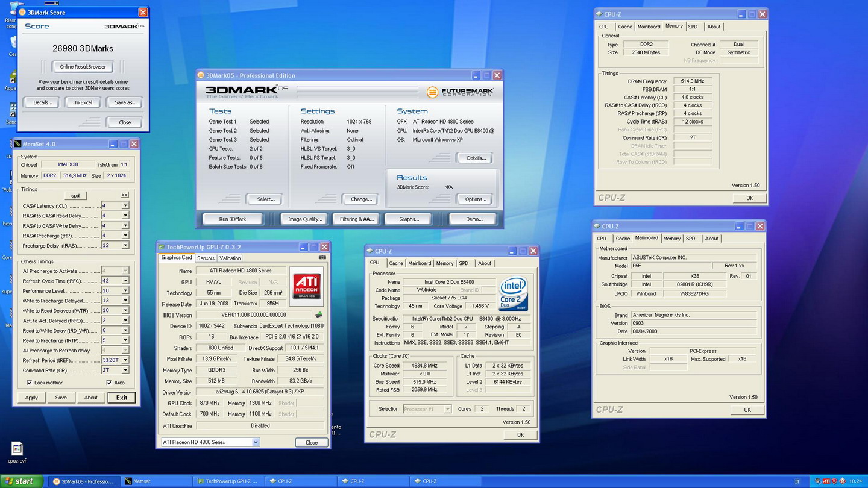Open the Performance Level dropdown
Screen dimensions: 868x488
[125, 290]
